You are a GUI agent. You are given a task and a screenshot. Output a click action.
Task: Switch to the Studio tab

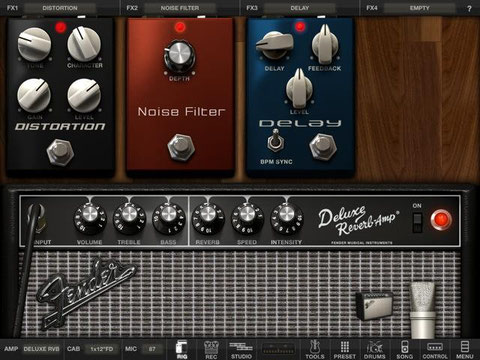(241, 349)
